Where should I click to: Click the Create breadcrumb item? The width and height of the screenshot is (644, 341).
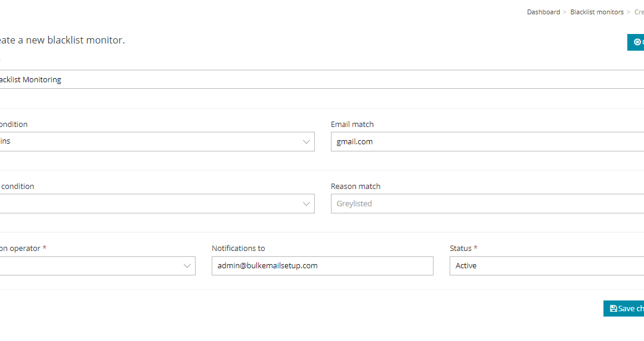[639, 12]
